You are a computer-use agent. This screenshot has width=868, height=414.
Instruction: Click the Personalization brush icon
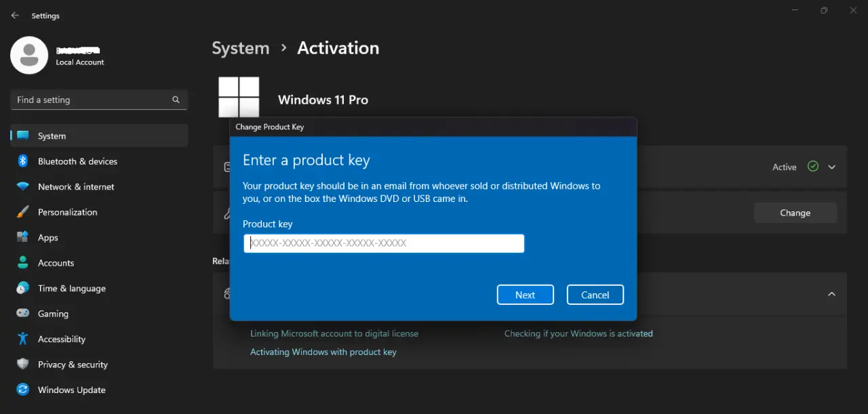[x=23, y=212]
